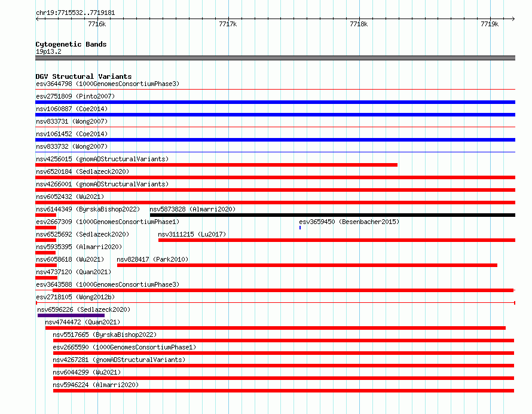The width and height of the screenshot is (532, 414).
Task: Click the 19p13.2 band label
Action: tap(48, 51)
